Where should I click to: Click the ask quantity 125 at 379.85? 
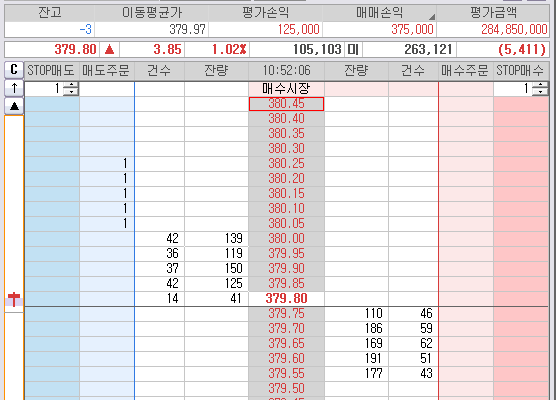[216, 284]
